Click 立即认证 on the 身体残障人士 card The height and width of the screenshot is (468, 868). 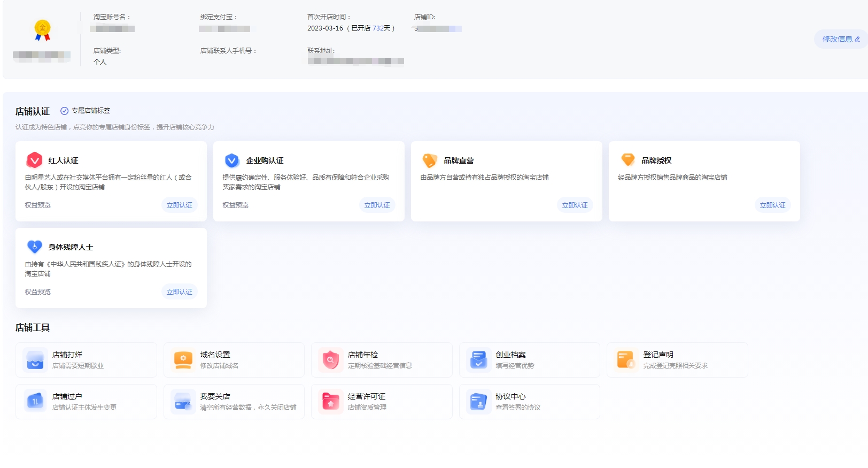pyautogui.click(x=180, y=292)
